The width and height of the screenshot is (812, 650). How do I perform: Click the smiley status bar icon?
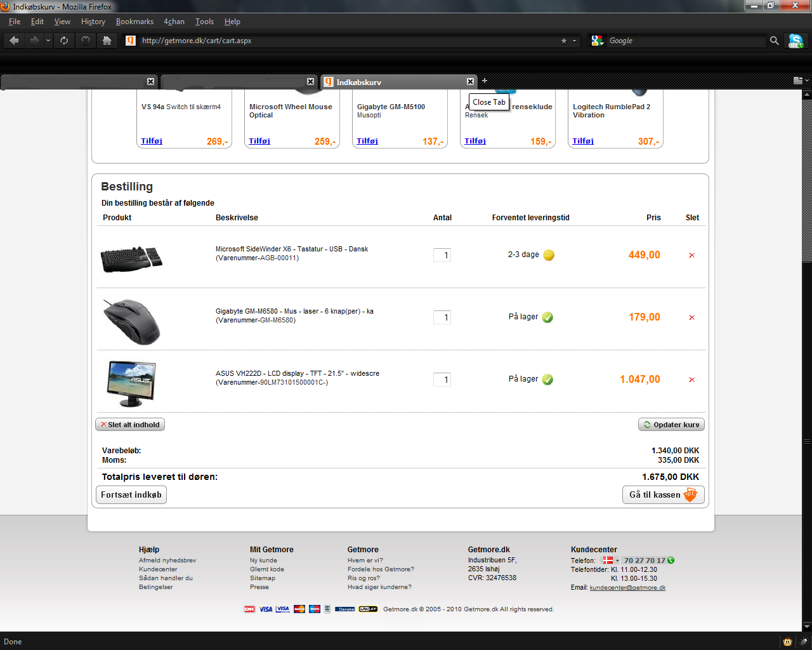[x=787, y=642]
